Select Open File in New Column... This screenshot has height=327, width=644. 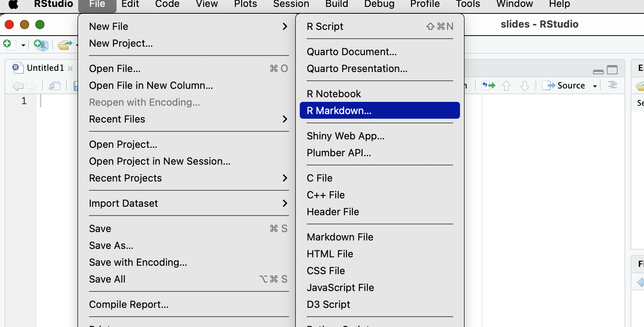pyautogui.click(x=189, y=85)
